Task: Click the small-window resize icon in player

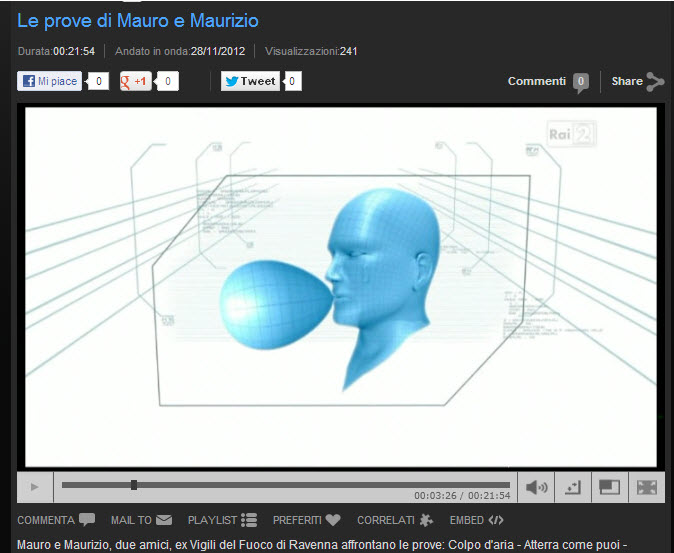Action: point(573,487)
